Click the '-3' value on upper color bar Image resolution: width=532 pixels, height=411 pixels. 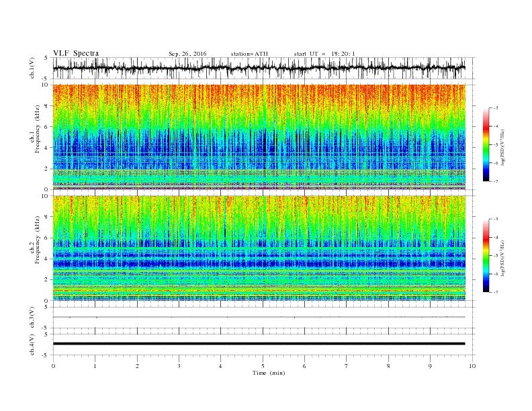click(x=495, y=108)
